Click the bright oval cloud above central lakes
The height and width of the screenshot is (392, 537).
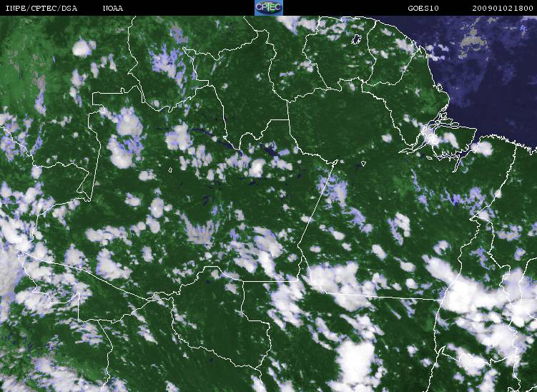pos(257,167)
